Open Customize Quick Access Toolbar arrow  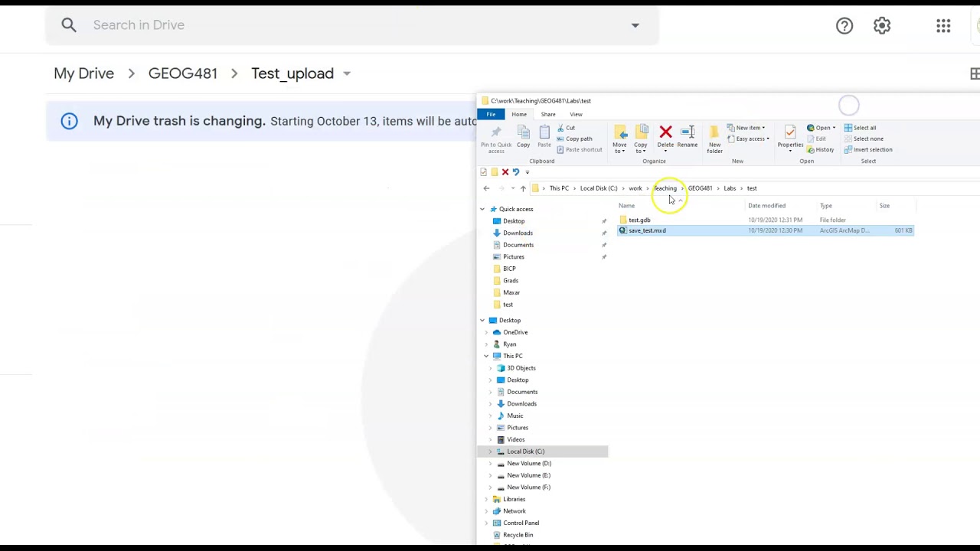point(527,172)
